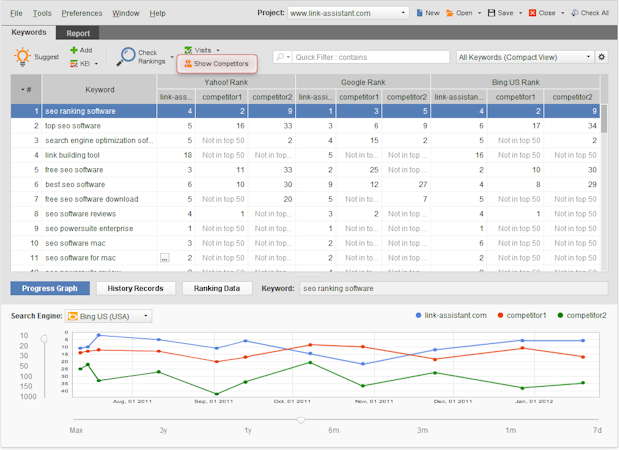The width and height of the screenshot is (619, 450).
Task: Open view settings via the gear icon
Action: click(x=601, y=57)
